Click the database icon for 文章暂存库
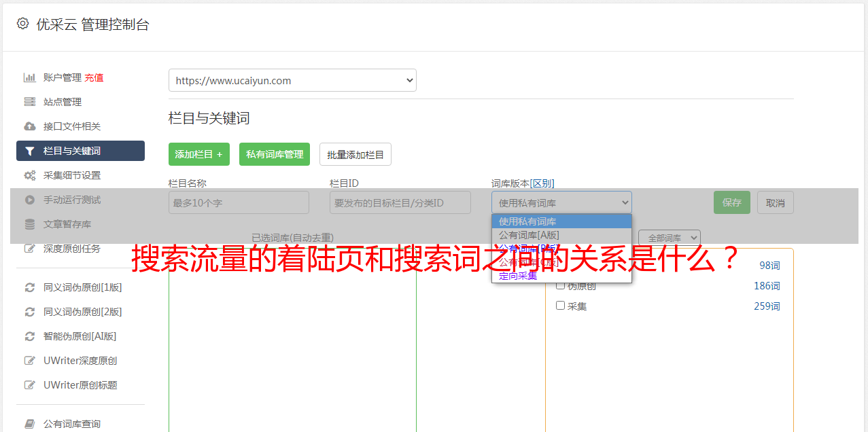Viewport: 868px width, 432px height. (x=29, y=224)
